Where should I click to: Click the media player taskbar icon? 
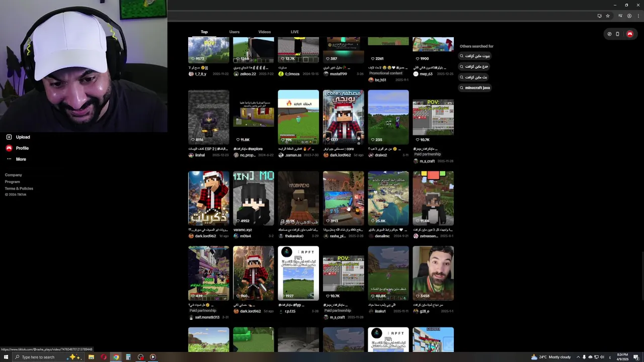point(153,357)
